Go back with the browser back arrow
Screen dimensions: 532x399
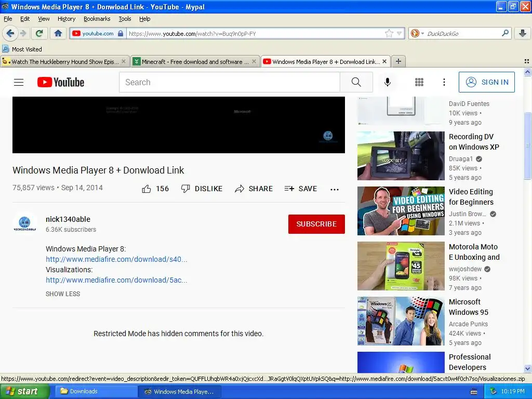(10, 33)
